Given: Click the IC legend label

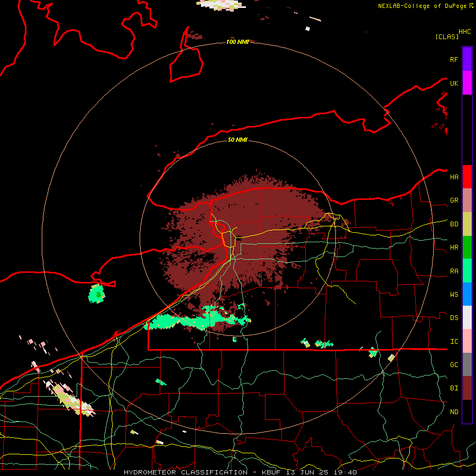Looking at the screenshot, I should click(454, 342).
